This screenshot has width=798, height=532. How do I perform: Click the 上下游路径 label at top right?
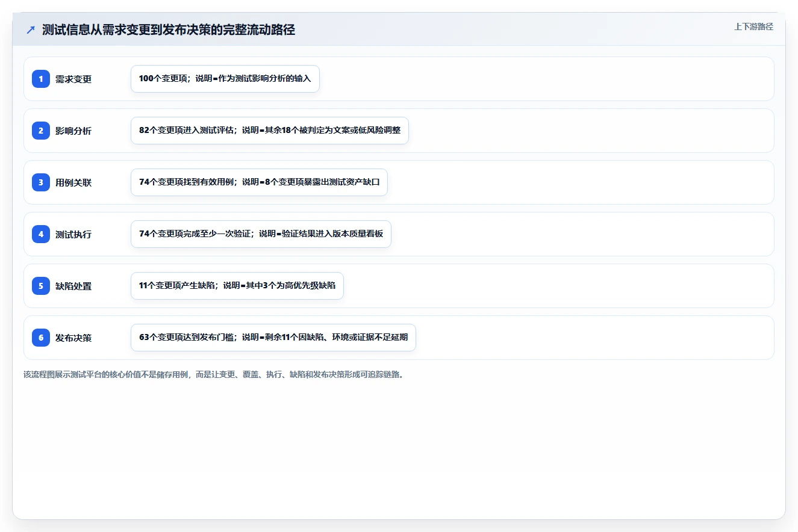(x=753, y=27)
